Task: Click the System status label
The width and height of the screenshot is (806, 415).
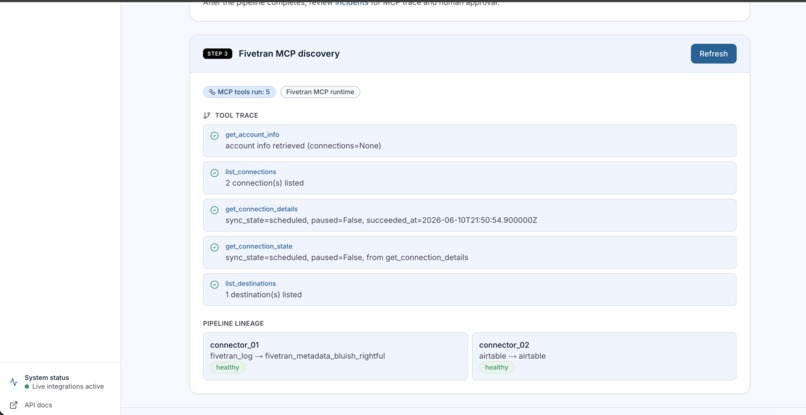Action: [47, 377]
